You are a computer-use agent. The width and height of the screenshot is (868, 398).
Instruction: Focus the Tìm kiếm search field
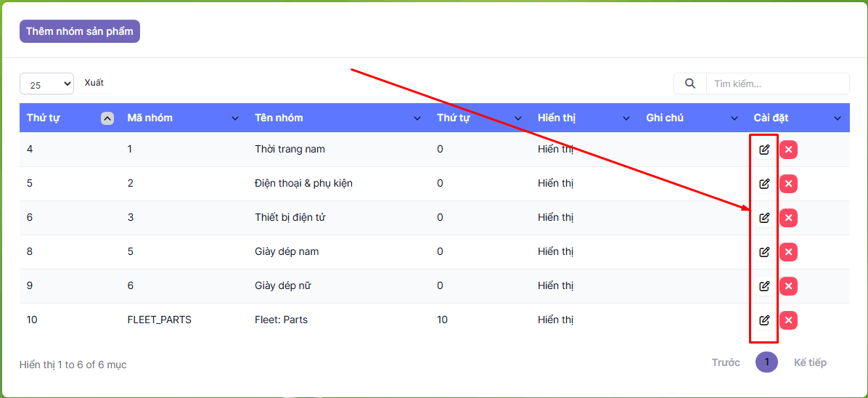777,84
